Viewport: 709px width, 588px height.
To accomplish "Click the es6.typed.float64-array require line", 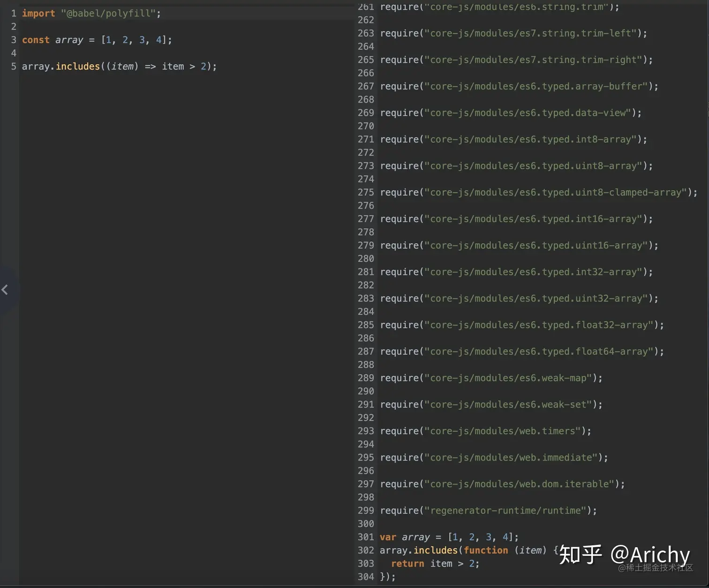I will pyautogui.click(x=522, y=351).
